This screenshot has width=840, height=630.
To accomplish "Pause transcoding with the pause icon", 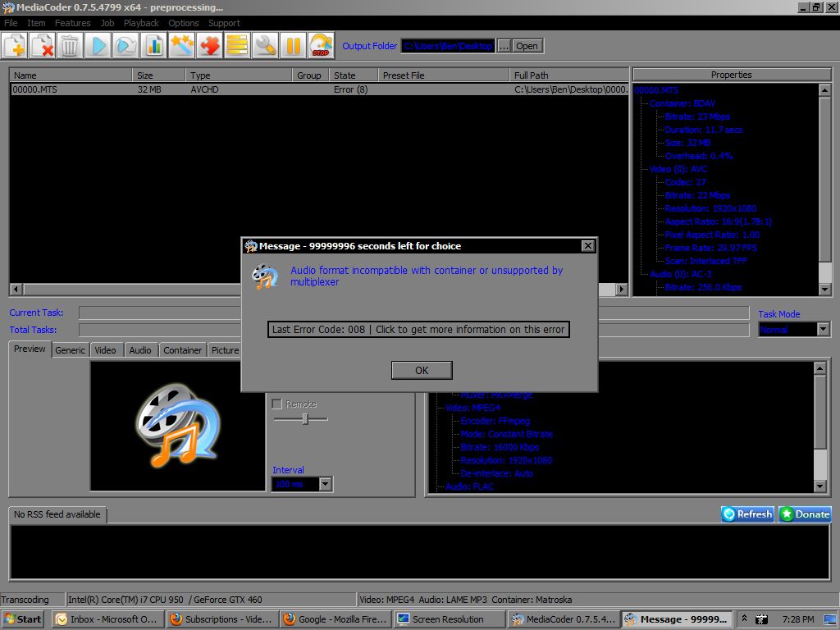I will (x=293, y=46).
